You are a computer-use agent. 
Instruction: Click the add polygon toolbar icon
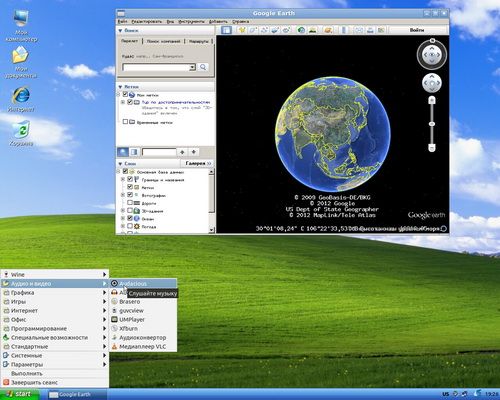[253, 30]
